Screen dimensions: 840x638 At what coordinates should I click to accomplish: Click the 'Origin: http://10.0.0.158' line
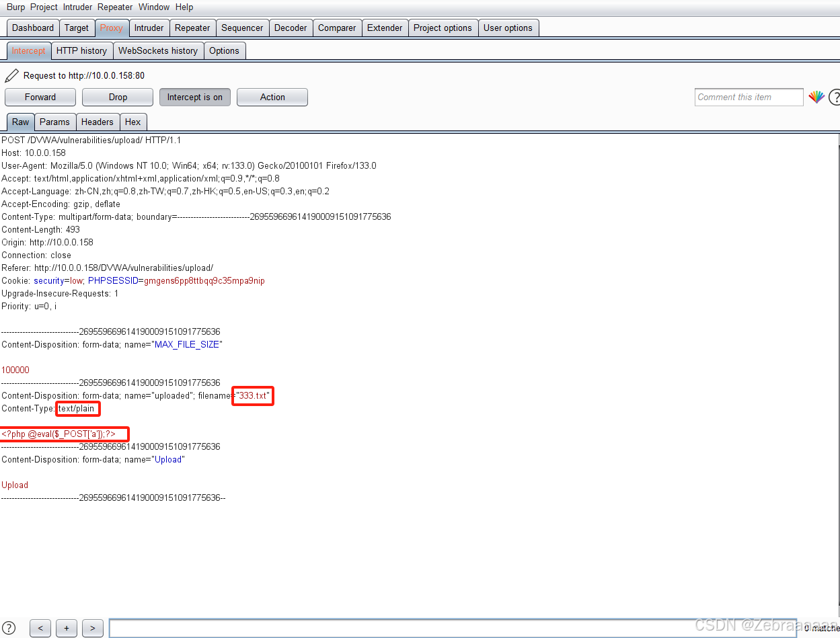tap(47, 242)
